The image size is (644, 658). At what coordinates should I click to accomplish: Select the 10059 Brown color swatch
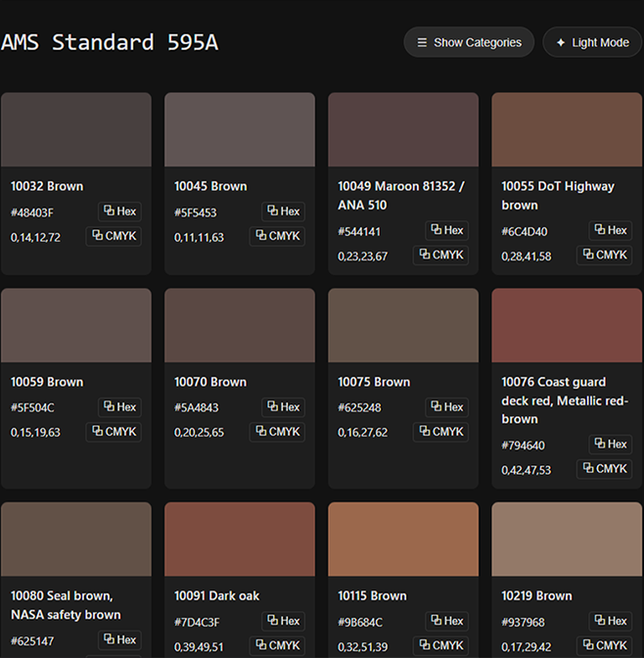[76, 325]
